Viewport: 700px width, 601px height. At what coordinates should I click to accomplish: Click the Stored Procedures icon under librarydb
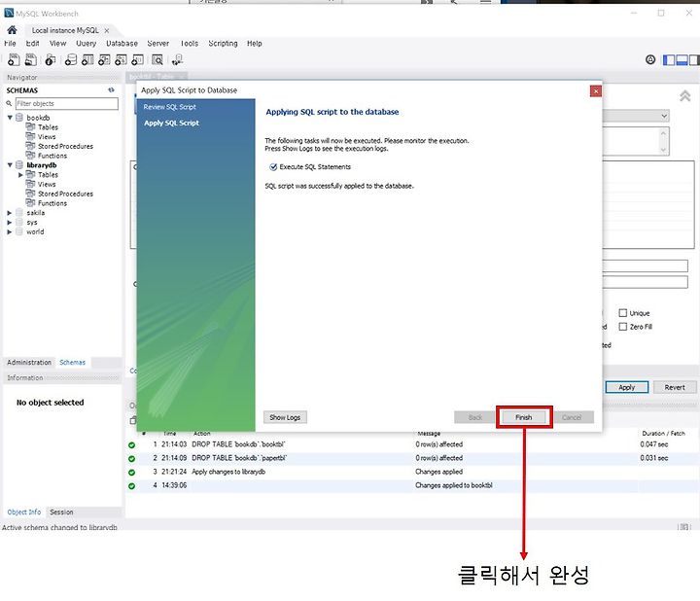[x=30, y=194]
